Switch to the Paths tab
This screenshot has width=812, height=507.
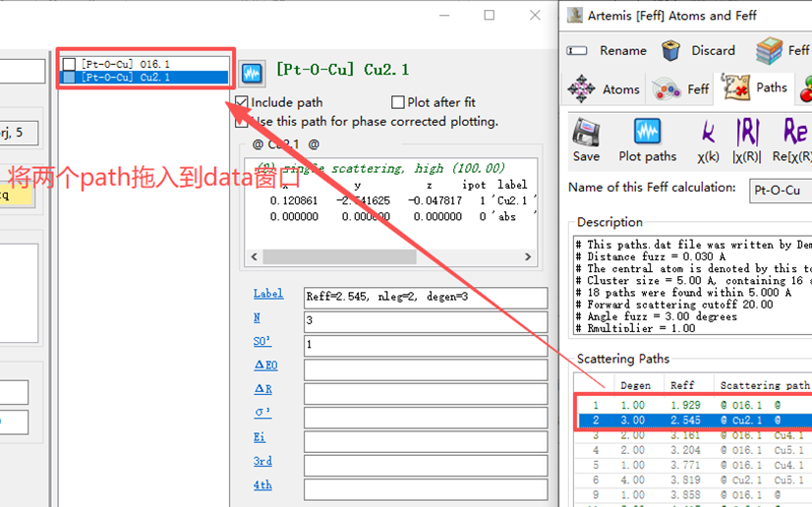click(x=755, y=88)
